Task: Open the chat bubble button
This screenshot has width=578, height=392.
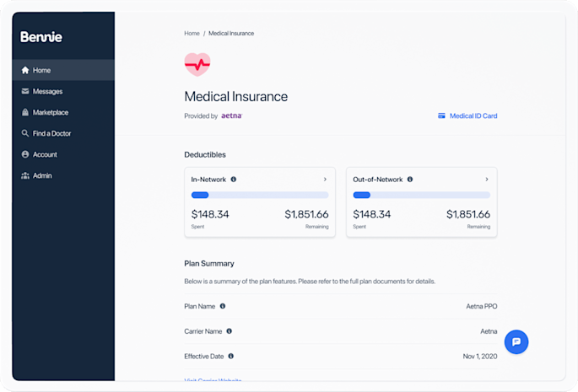Action: 516,342
